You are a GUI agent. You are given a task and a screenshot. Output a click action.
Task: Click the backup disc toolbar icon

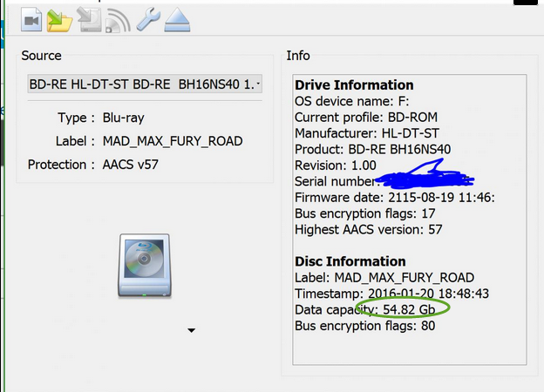89,20
